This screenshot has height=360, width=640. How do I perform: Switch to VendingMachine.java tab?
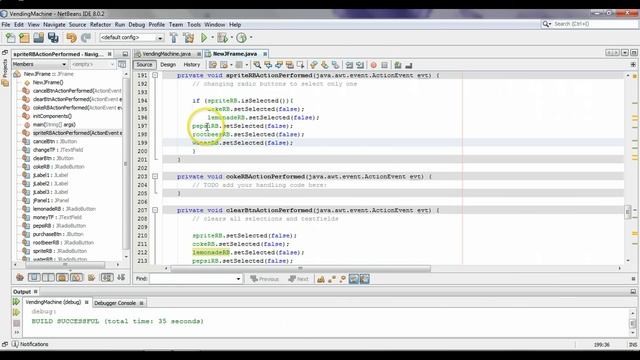coord(167,54)
